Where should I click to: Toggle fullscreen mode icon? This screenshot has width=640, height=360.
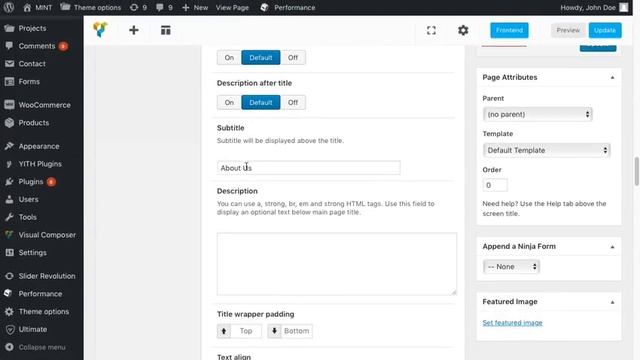(x=431, y=30)
